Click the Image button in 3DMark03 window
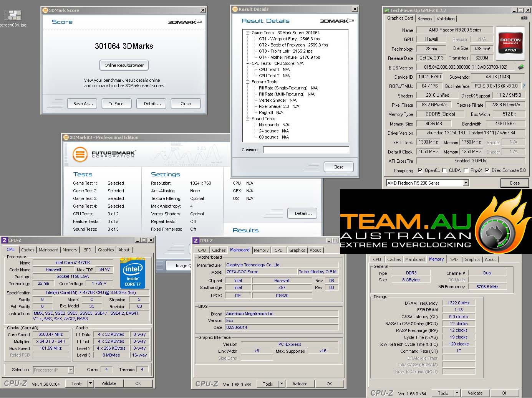532x398 pixels. tap(179, 265)
